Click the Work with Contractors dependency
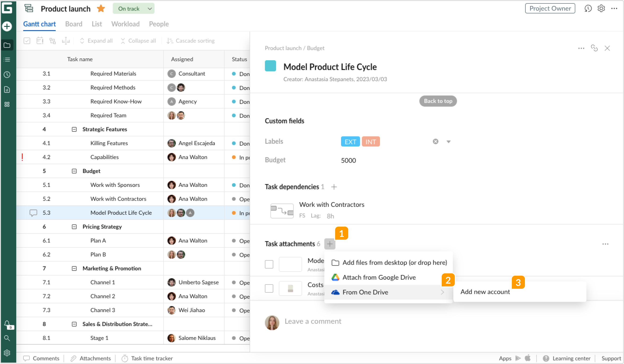 pyautogui.click(x=332, y=204)
